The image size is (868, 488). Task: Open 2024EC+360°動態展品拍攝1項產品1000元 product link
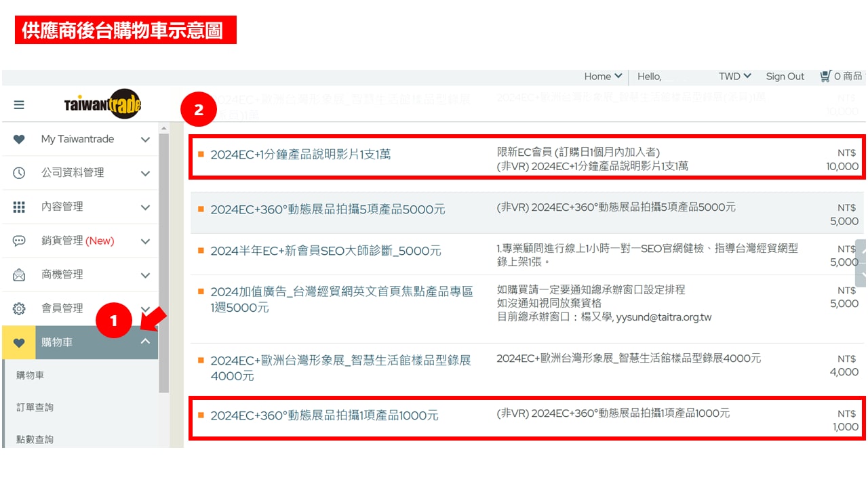point(324,415)
